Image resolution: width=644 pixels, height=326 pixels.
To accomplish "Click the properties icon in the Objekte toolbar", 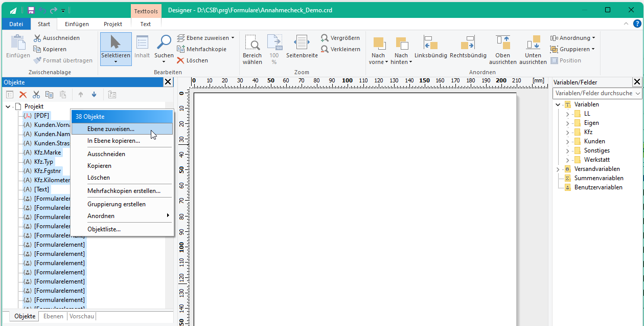I will (x=10, y=94).
